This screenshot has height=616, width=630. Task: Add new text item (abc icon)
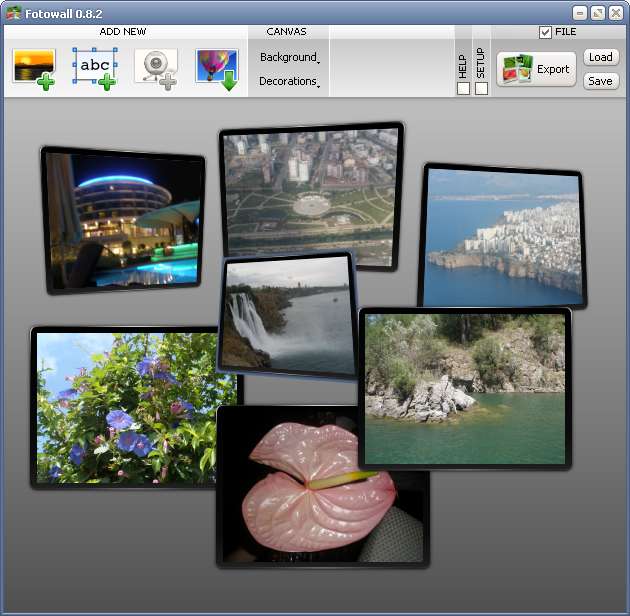(95, 69)
